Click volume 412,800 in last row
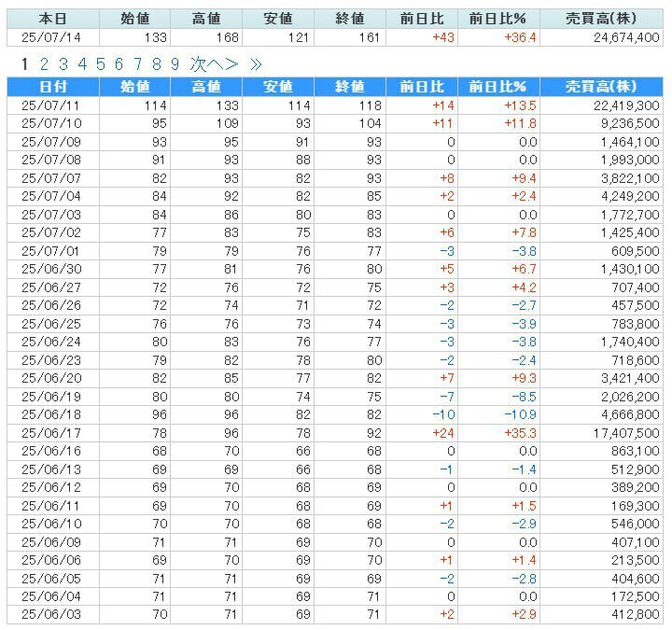672x630 pixels. (636, 614)
